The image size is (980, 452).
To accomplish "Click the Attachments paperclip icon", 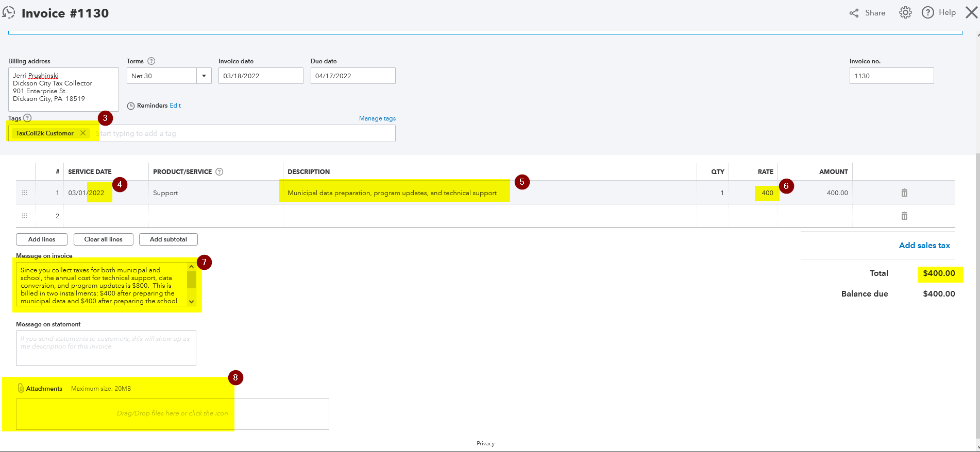I will pyautogui.click(x=21, y=388).
